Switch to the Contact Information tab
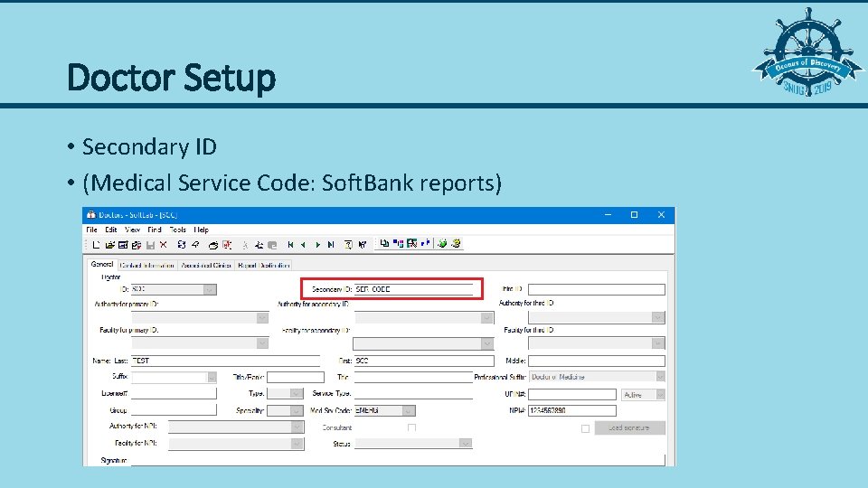Screen dimensions: 868x488 [147, 266]
